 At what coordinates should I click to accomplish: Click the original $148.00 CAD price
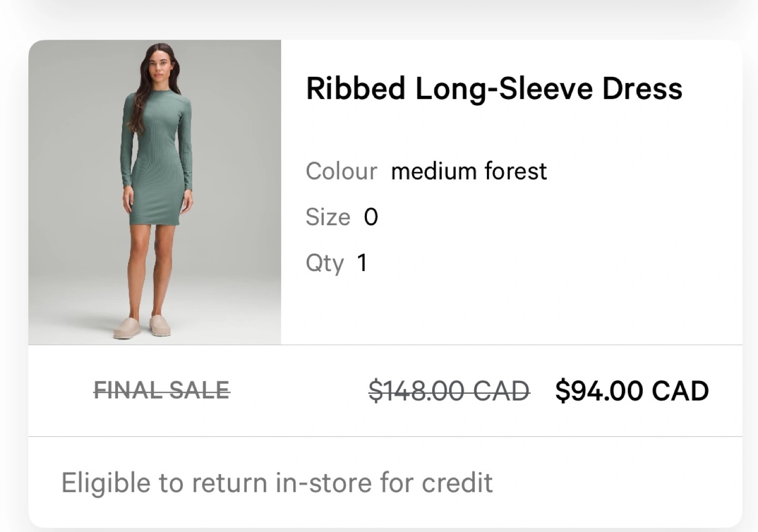point(448,391)
